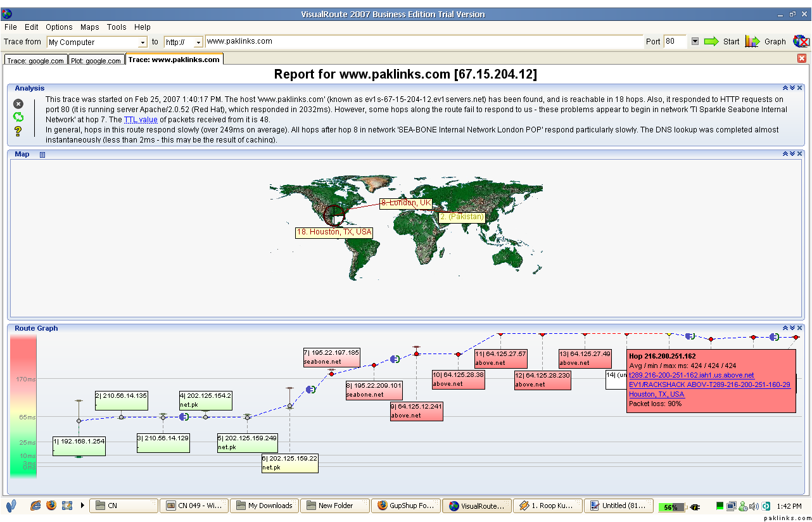Click the small list icon beside Map
This screenshot has height=522, width=812.
click(x=42, y=155)
